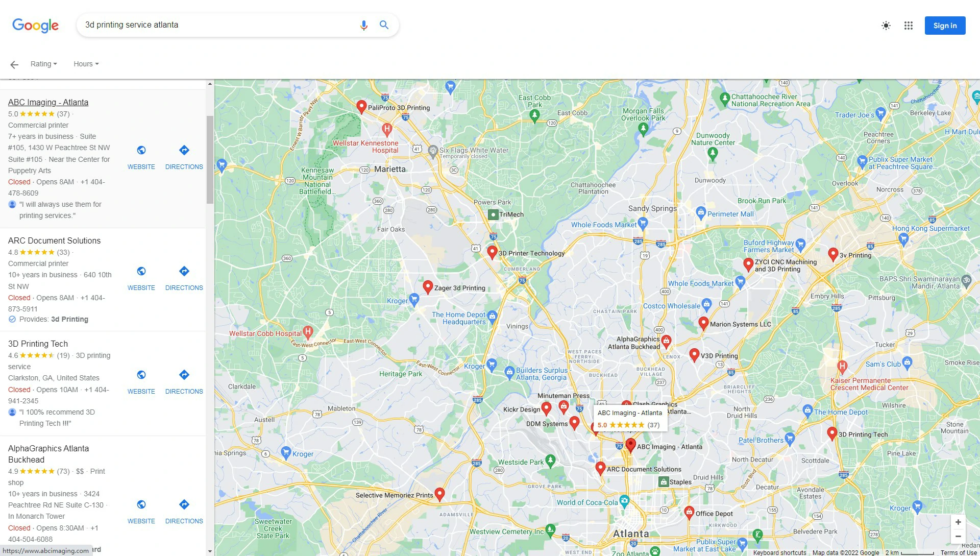Click zoom in on the map
980x556 pixels.
pyautogui.click(x=958, y=522)
